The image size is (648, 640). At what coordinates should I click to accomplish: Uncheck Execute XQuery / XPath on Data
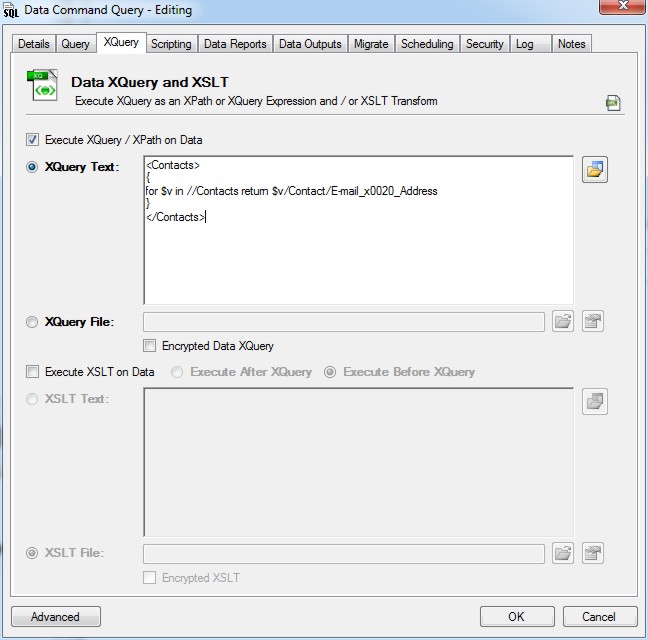click(33, 140)
